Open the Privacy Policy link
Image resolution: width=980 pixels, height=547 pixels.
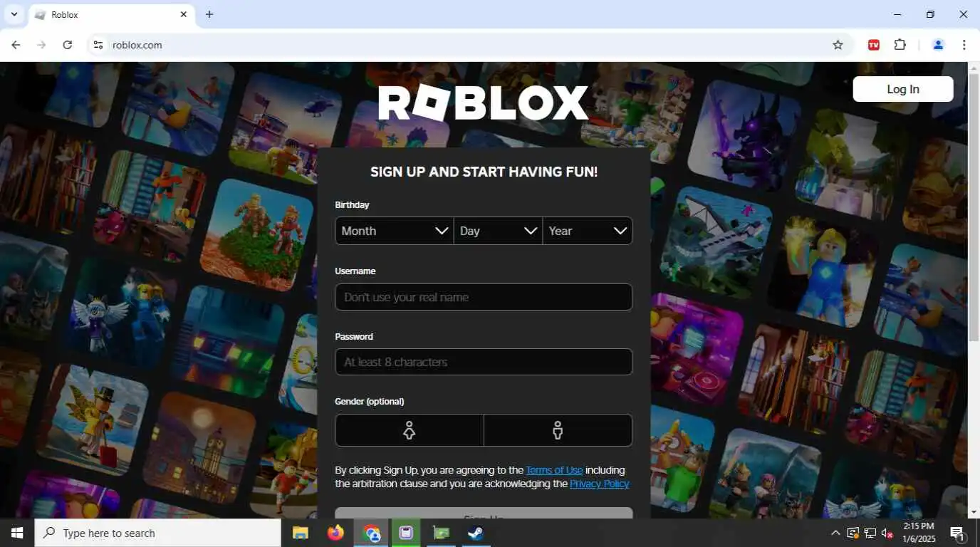[600, 484]
